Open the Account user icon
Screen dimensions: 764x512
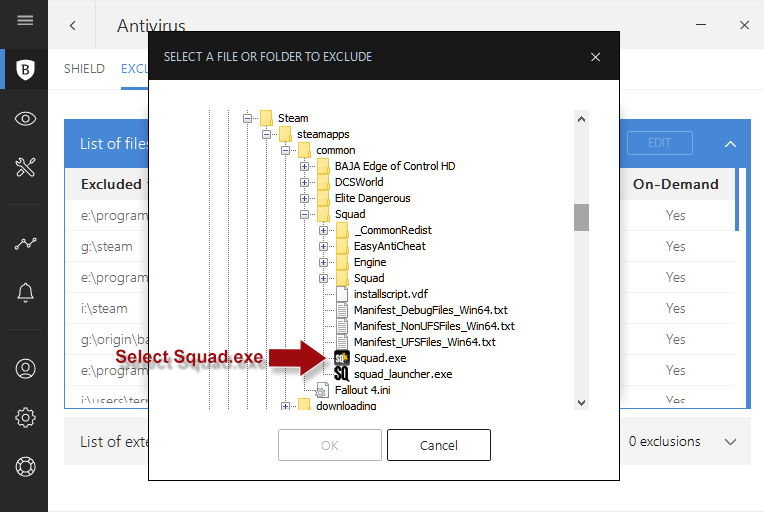(25, 369)
